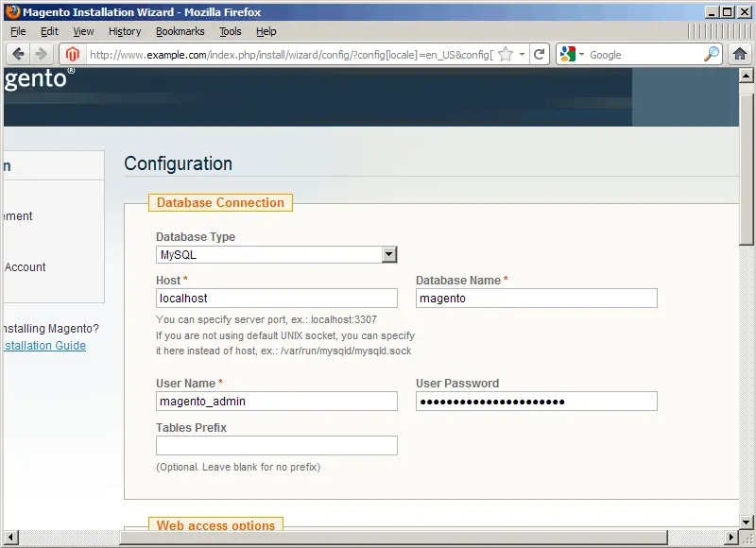Click the 'You can specify server port' hint
756x548 pixels.
(x=266, y=319)
